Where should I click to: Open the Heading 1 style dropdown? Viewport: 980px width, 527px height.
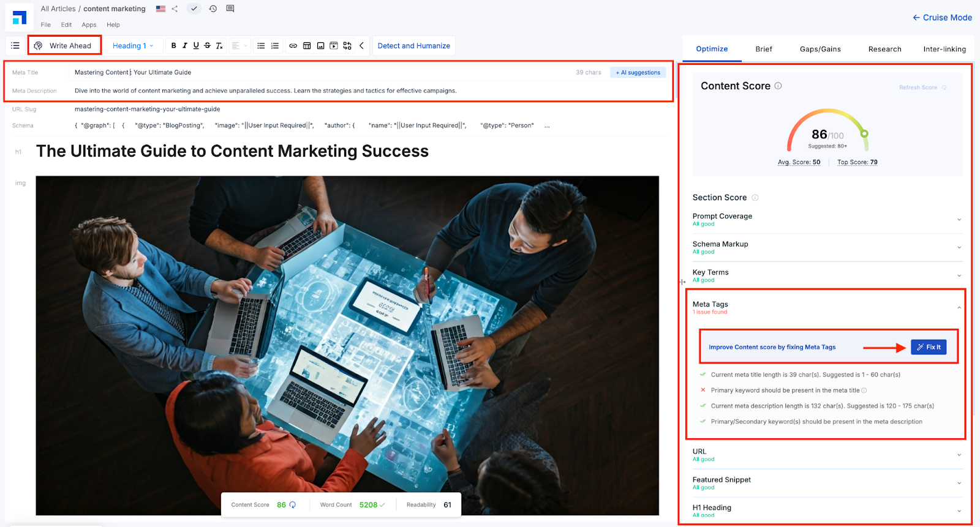[x=133, y=45]
